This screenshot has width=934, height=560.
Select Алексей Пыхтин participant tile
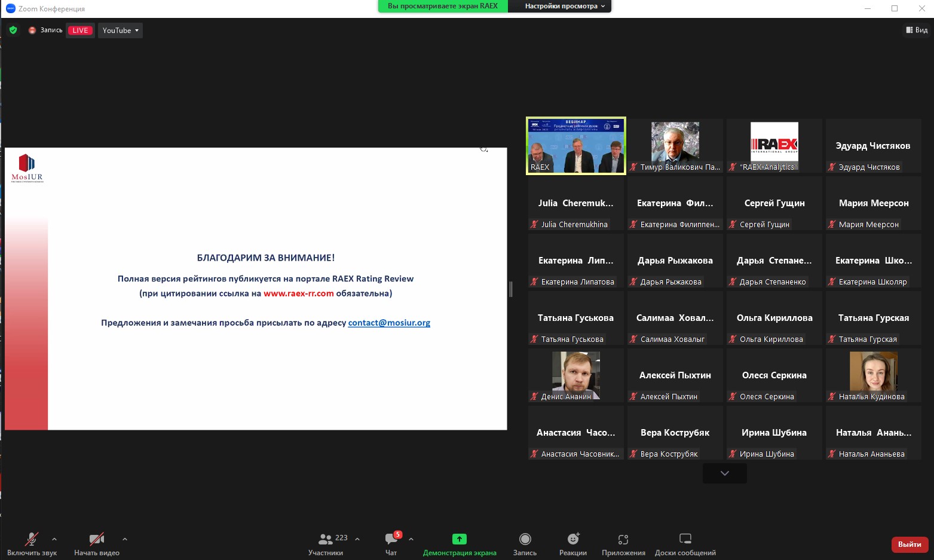[x=675, y=375]
